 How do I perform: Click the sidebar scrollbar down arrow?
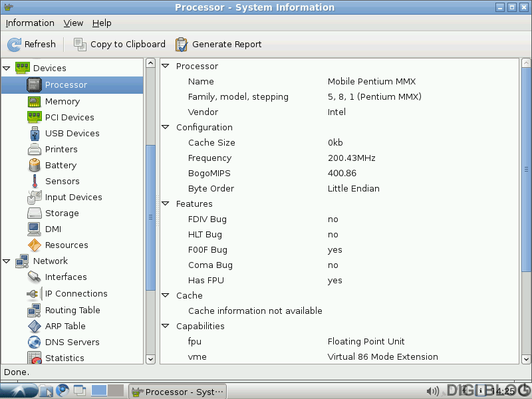click(x=151, y=359)
